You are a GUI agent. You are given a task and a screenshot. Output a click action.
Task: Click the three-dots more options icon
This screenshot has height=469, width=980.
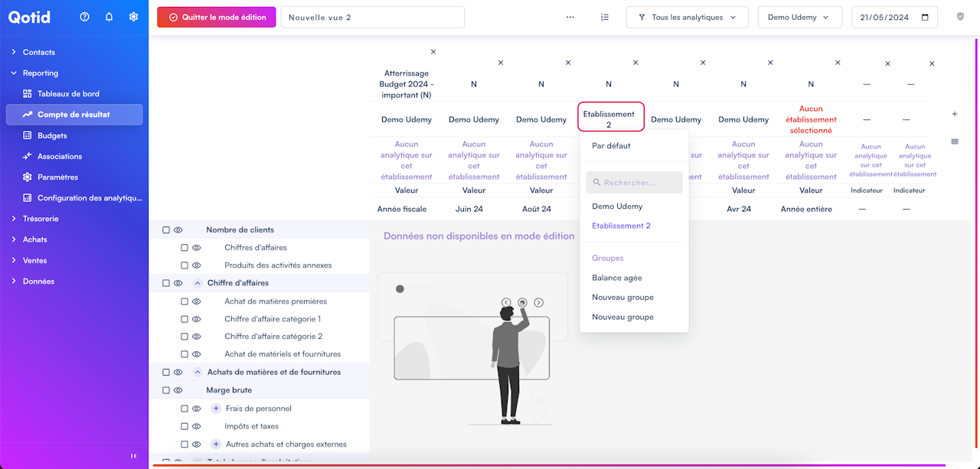[570, 17]
